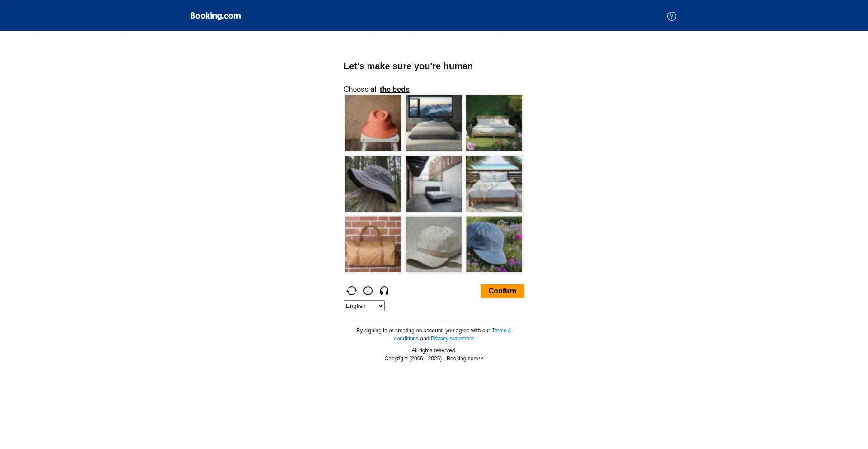The width and height of the screenshot is (868, 449).
Task: Click the help question mark icon
Action: coord(672,16)
